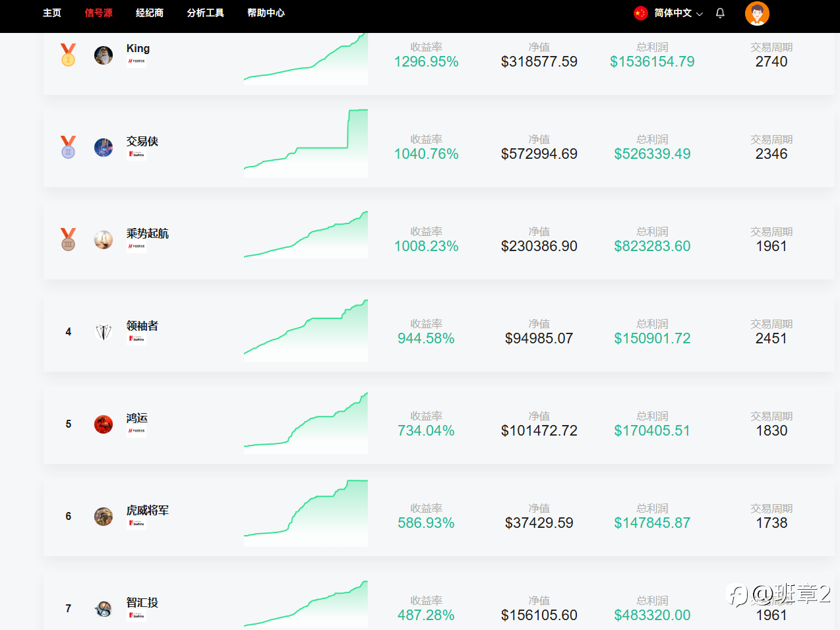Click trading period value 2451
This screenshot has height=630, width=840.
pyautogui.click(x=771, y=339)
